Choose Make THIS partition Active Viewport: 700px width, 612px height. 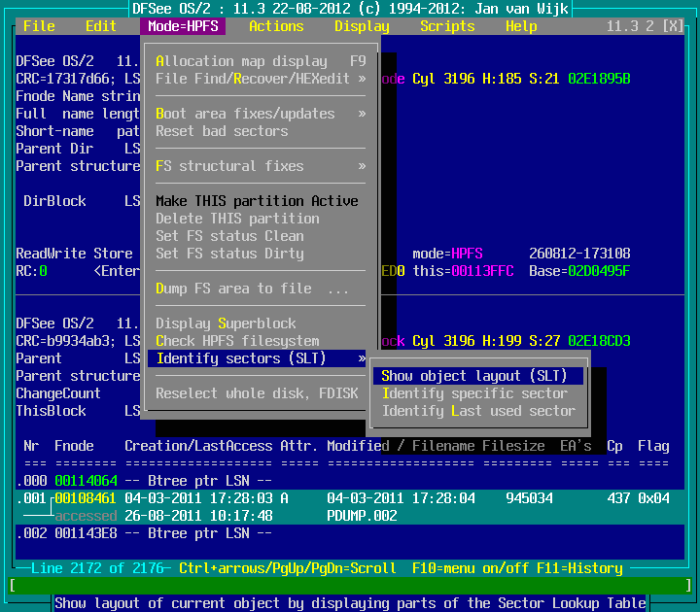257,201
